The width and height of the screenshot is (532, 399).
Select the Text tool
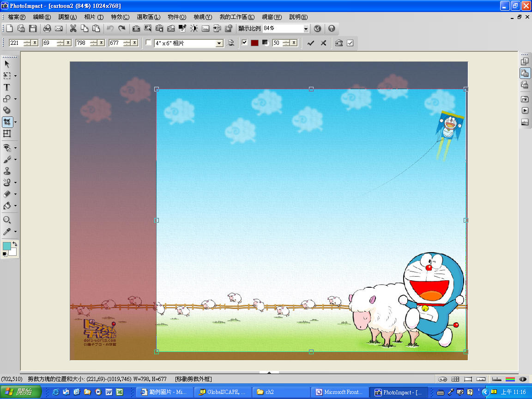7,87
